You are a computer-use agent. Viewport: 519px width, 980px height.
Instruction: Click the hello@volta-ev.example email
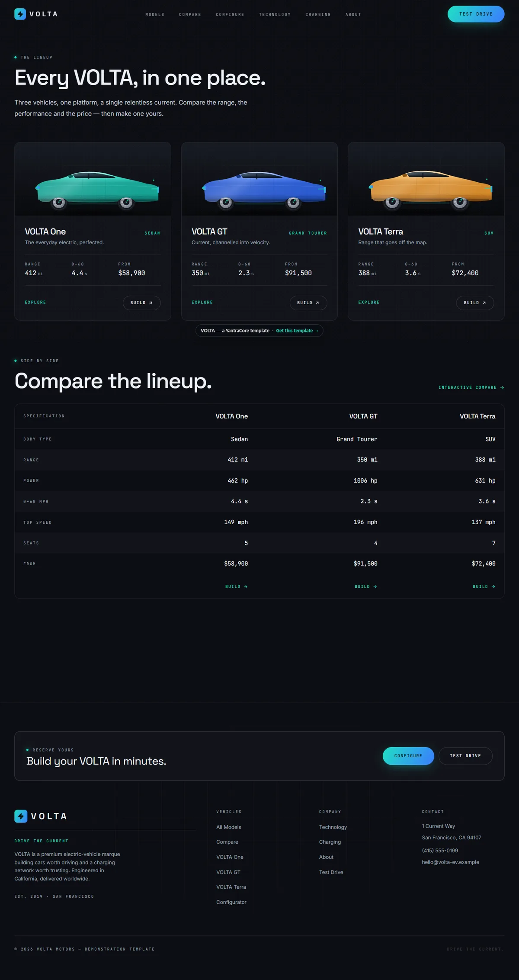(x=450, y=862)
